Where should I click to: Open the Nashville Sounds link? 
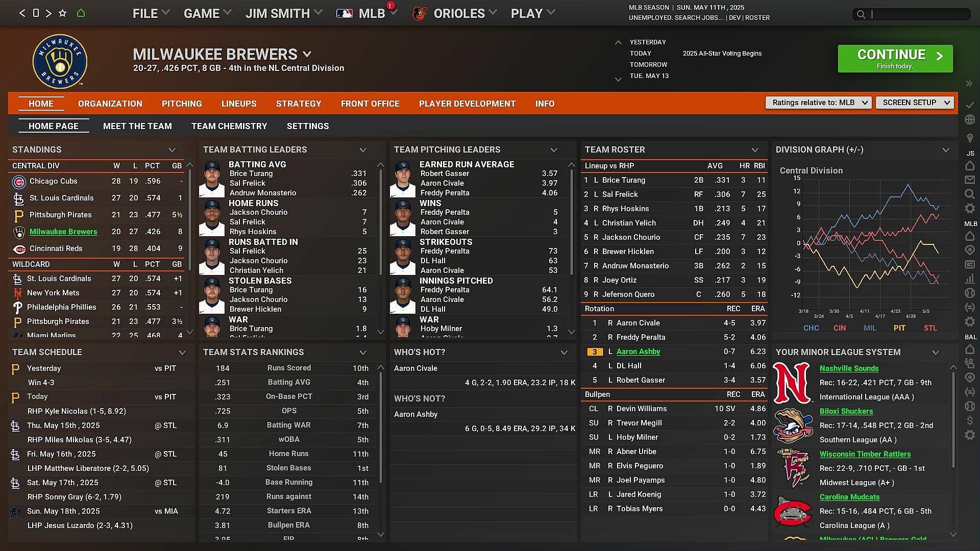tap(849, 368)
